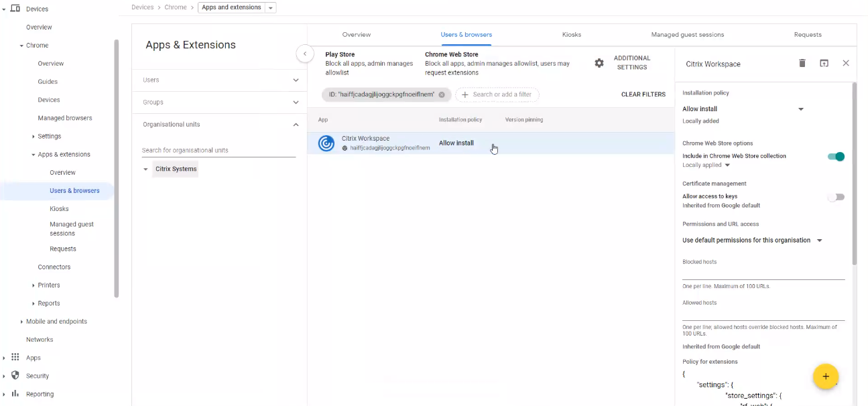Click the Clear Filters button
Viewport: 868px width, 406px height.
point(643,95)
